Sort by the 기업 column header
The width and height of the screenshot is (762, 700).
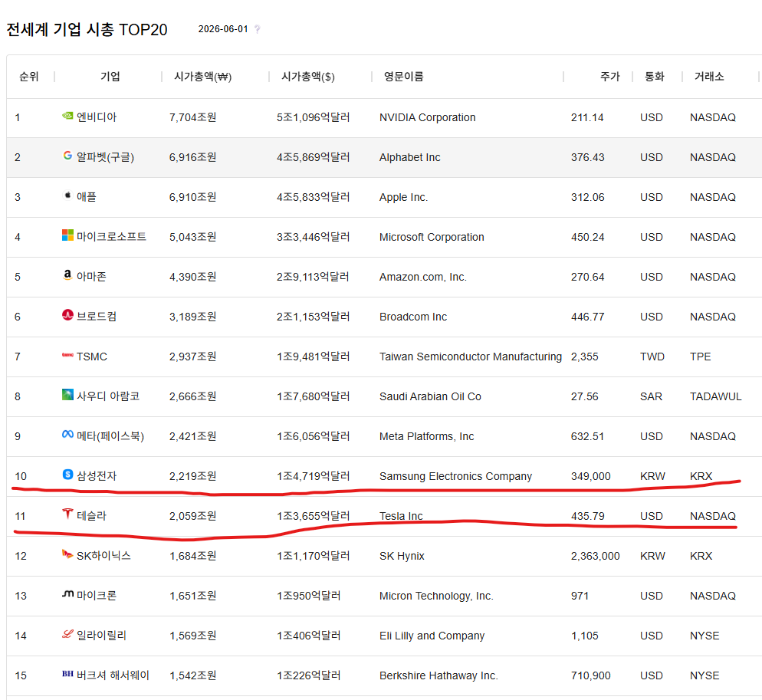(x=110, y=77)
